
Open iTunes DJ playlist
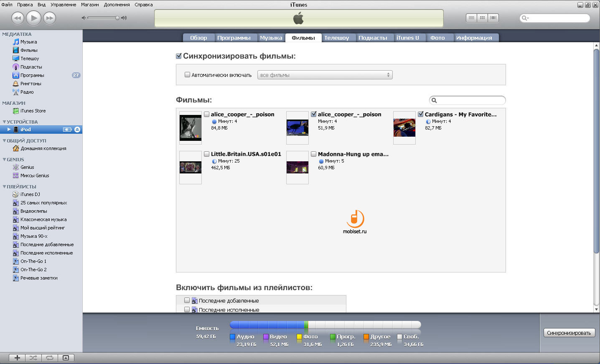pos(30,194)
